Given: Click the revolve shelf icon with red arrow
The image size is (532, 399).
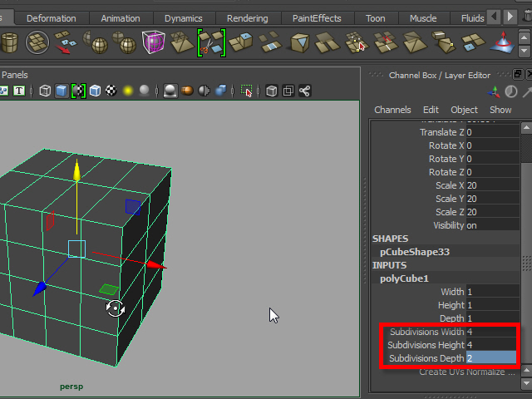Looking at the screenshot, I should point(501,42).
